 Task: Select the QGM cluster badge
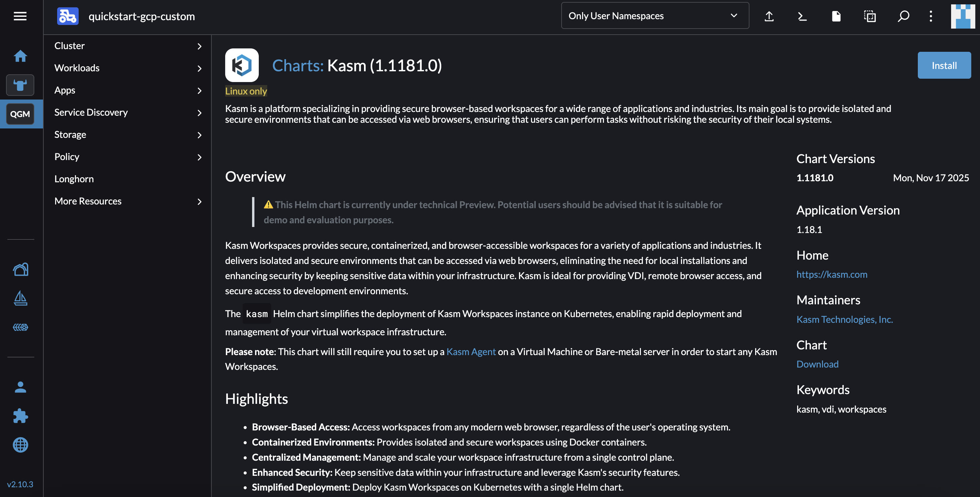[20, 114]
